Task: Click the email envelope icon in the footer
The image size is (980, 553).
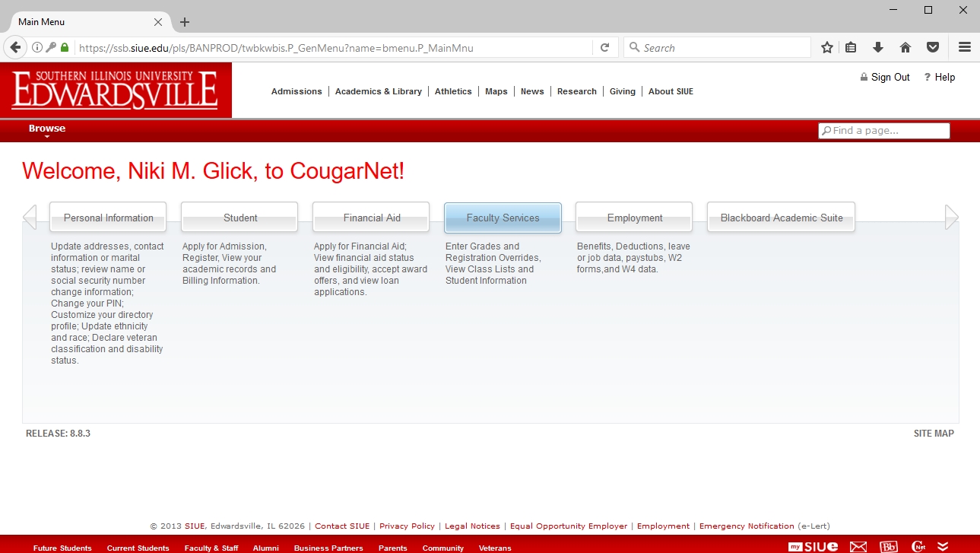Action: [858, 546]
